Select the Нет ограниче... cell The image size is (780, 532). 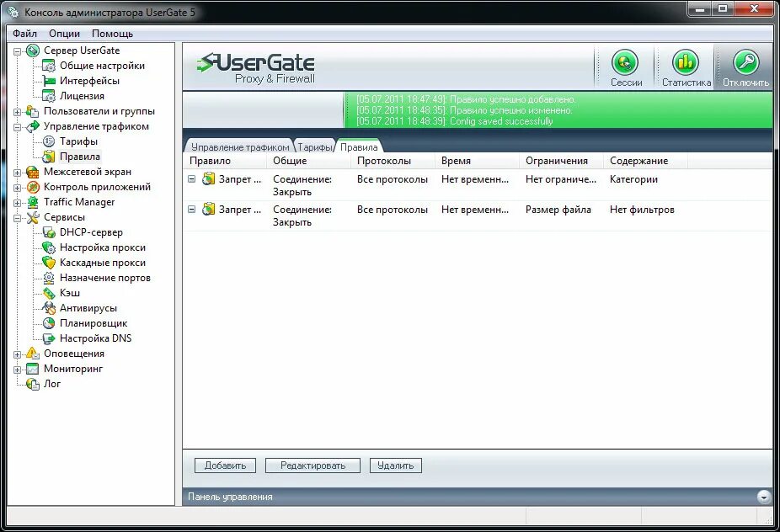(x=561, y=179)
